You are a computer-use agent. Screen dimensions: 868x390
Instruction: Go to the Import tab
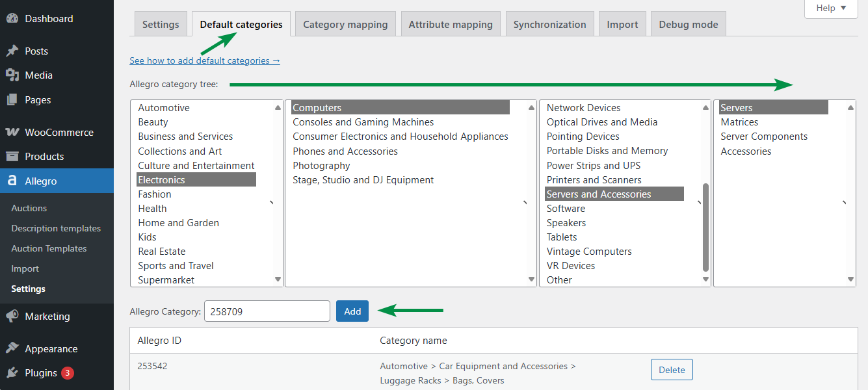[622, 24]
